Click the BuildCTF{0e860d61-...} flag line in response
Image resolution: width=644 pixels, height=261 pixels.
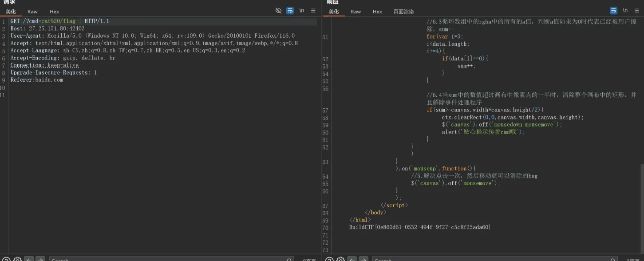tap(419, 227)
